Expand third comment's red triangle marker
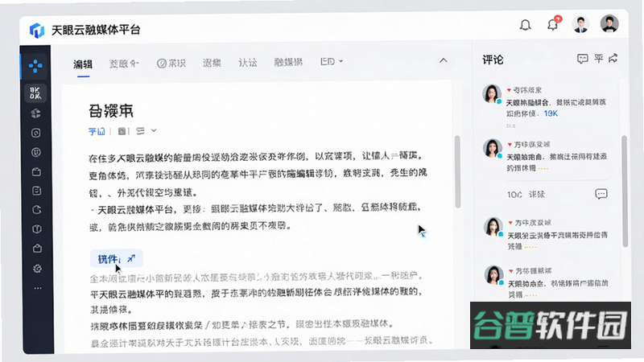Screen dimensions: 644x362 510,223
